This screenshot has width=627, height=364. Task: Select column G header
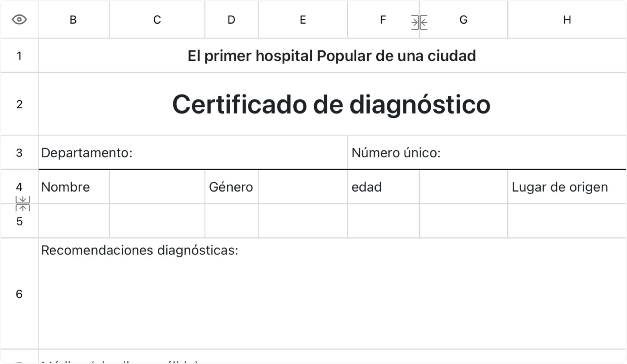(463, 19)
